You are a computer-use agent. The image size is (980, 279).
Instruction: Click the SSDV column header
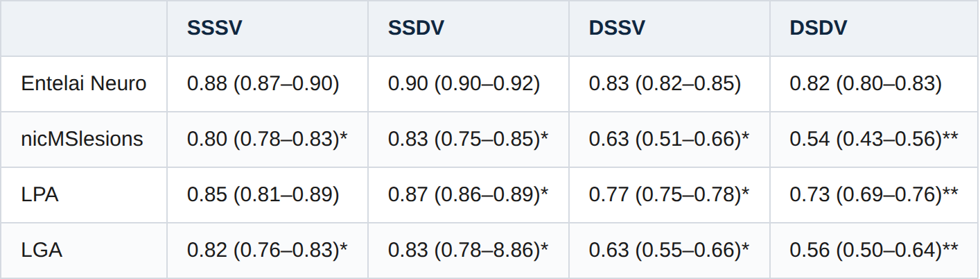pyautogui.click(x=416, y=28)
